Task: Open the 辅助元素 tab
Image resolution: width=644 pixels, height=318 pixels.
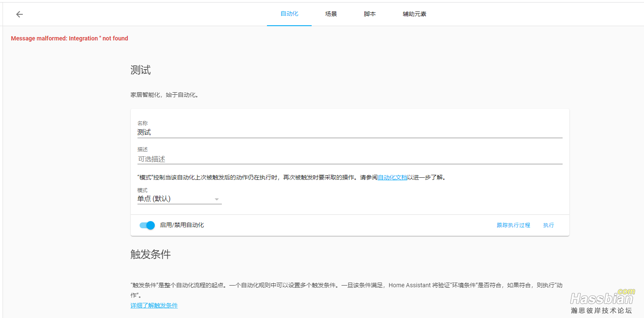Action: pyautogui.click(x=415, y=14)
